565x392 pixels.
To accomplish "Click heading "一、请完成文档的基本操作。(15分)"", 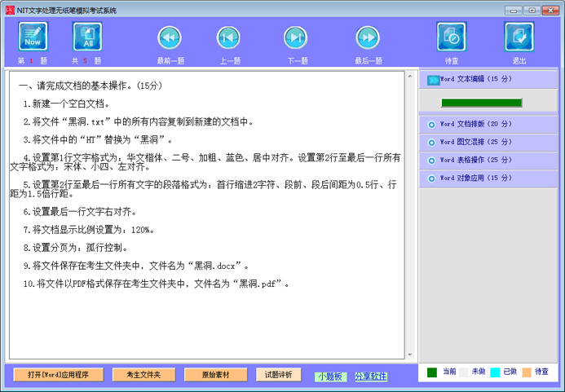I will coord(90,86).
